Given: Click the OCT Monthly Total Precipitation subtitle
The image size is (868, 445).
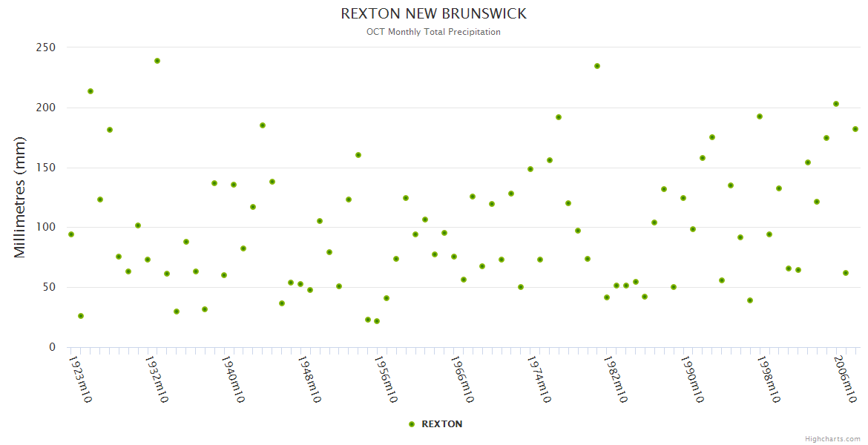Looking at the screenshot, I should tap(433, 32).
